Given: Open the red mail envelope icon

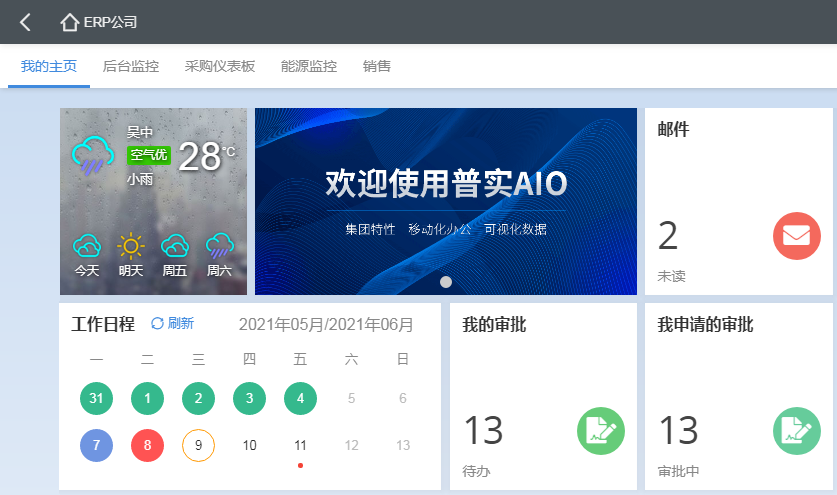Looking at the screenshot, I should tap(796, 236).
